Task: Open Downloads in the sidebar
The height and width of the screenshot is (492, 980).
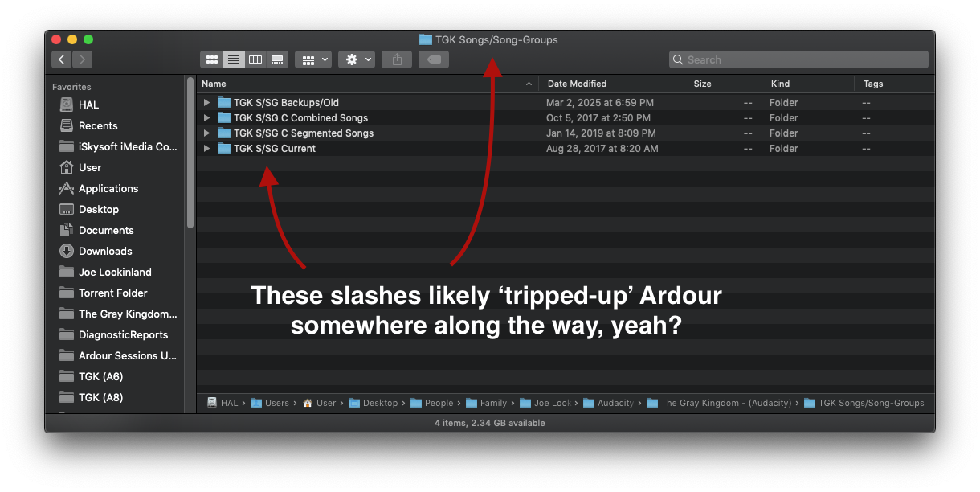Action: pos(105,251)
